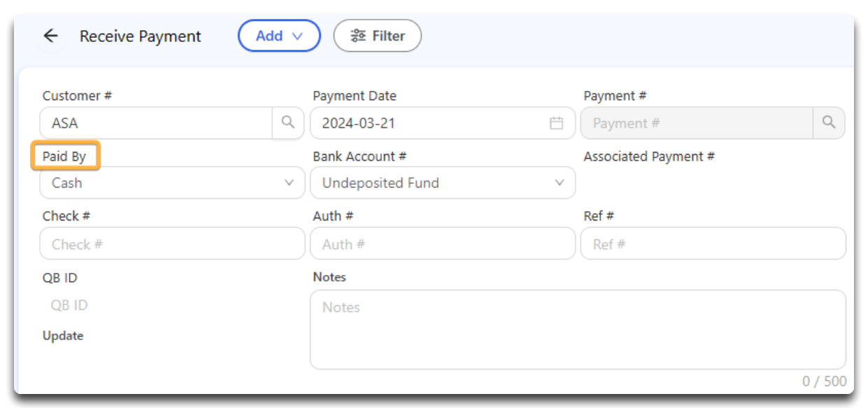Click the highlighted Paid By label
This screenshot has height=408, width=868.
pos(65,156)
